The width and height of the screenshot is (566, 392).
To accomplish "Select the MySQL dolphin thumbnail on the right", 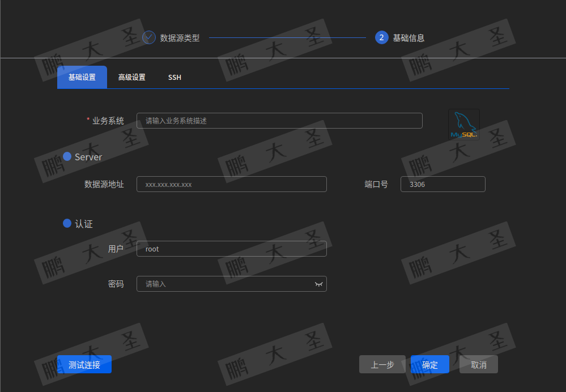I will tap(463, 123).
